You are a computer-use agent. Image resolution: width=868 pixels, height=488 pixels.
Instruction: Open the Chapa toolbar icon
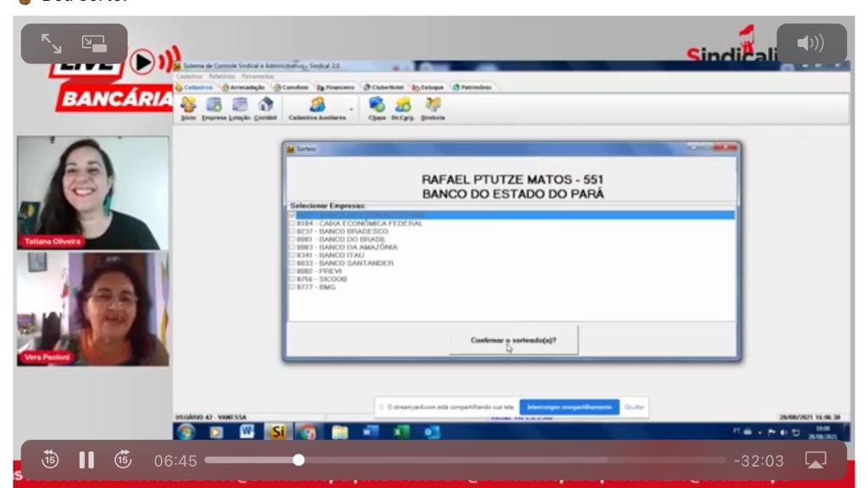pos(377,108)
